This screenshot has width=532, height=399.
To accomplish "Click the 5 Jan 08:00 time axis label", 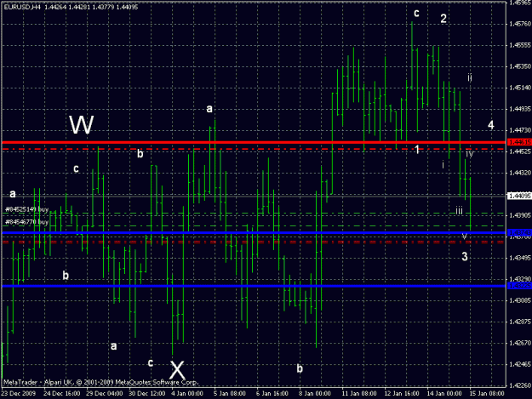I will click(x=230, y=394).
